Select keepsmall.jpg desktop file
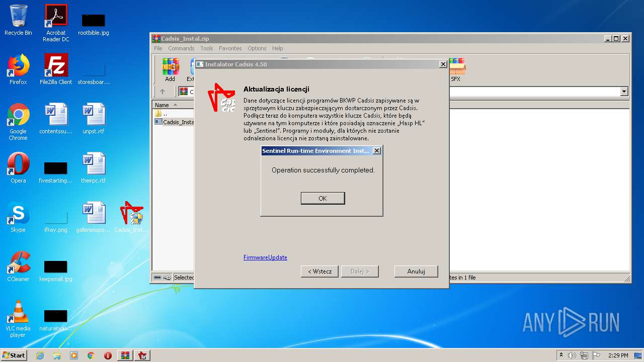The image size is (644, 362). pos(56,270)
